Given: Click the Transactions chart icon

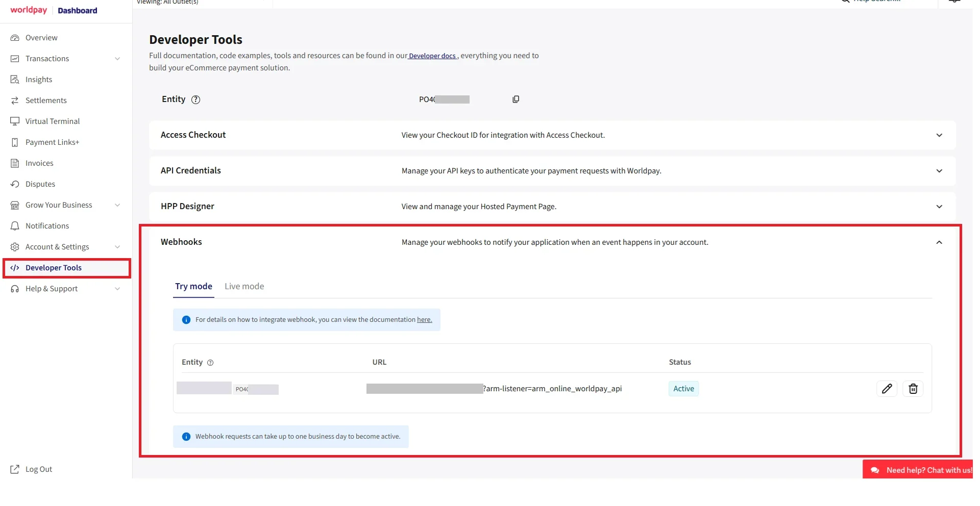Looking at the screenshot, I should (15, 59).
